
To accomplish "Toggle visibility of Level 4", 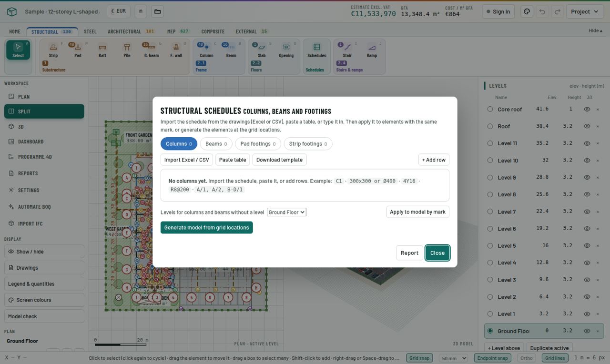I will 587,263.
